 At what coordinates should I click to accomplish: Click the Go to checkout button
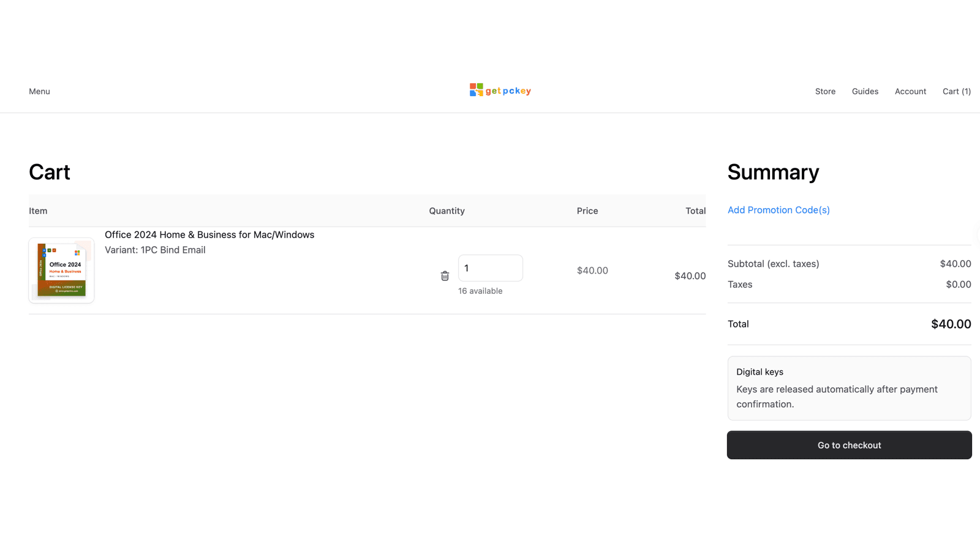[849, 445]
